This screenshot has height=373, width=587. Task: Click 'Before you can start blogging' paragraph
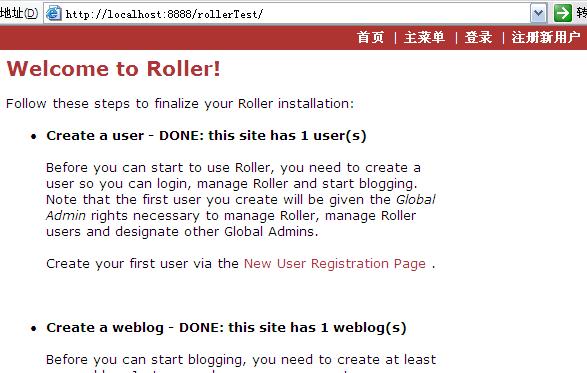(241, 363)
